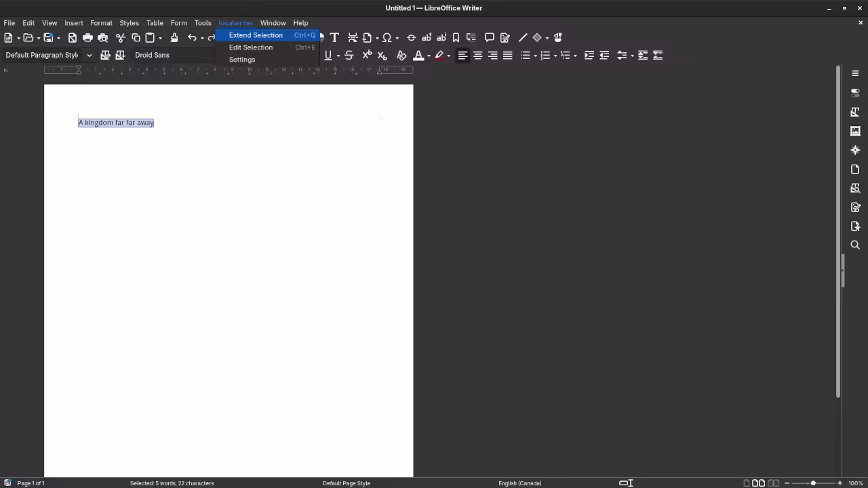Screen dimensions: 868x488
Task: Click Edit Selection in the open menu
Action: click(x=251, y=47)
